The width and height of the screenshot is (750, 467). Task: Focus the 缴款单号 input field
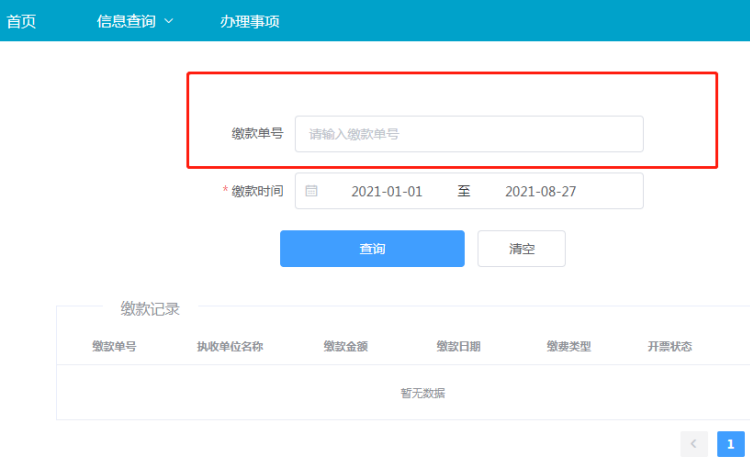[468, 134]
